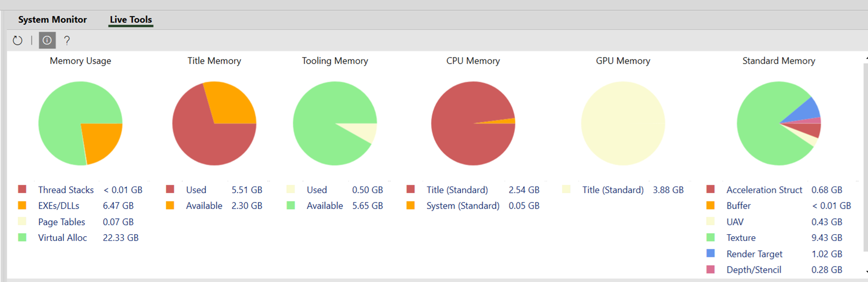Click the GPU Memory pie chart
The width and height of the screenshot is (868, 282).
click(x=623, y=123)
